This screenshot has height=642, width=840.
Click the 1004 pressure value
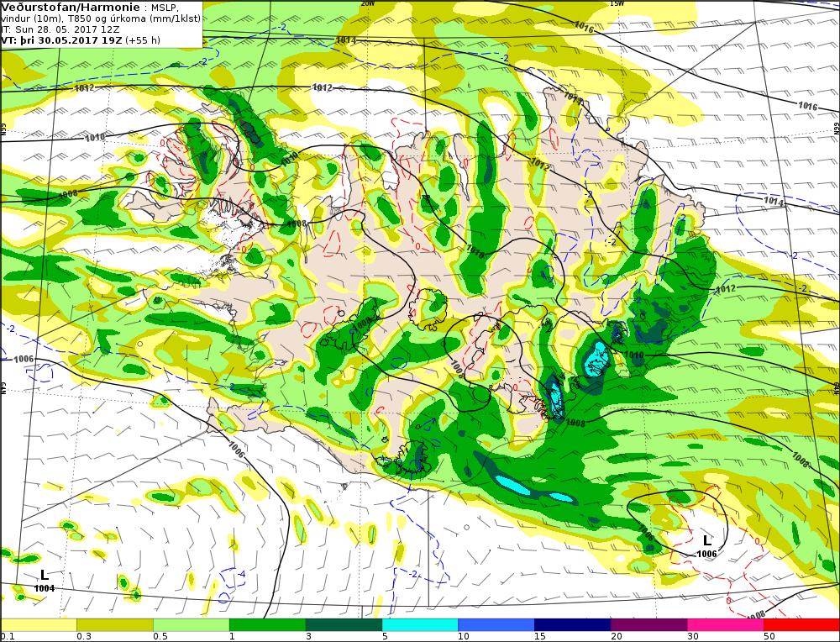tap(45, 588)
